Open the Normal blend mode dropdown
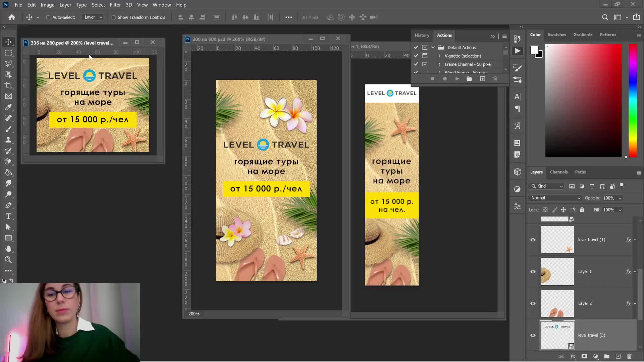Viewport: 644px width, 362px height. (x=555, y=198)
